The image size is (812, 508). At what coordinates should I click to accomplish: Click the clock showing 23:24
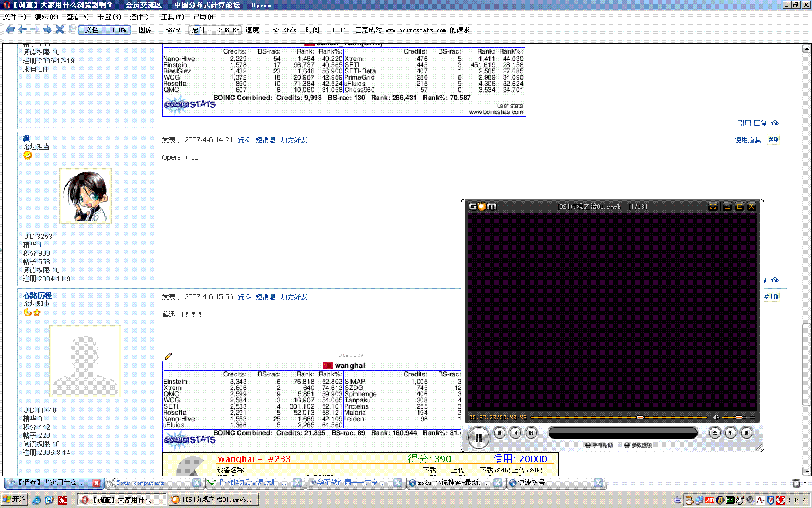click(797, 500)
